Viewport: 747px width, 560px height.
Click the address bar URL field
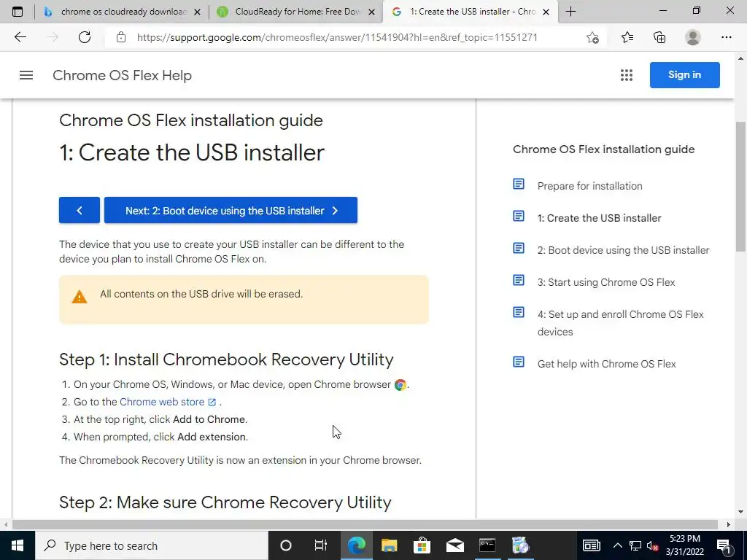(337, 37)
